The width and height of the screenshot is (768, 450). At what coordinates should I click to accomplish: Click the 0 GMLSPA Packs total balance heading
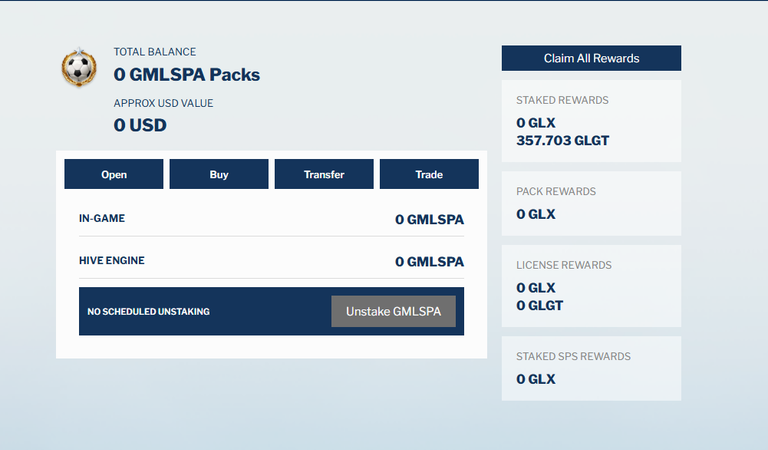pos(187,74)
